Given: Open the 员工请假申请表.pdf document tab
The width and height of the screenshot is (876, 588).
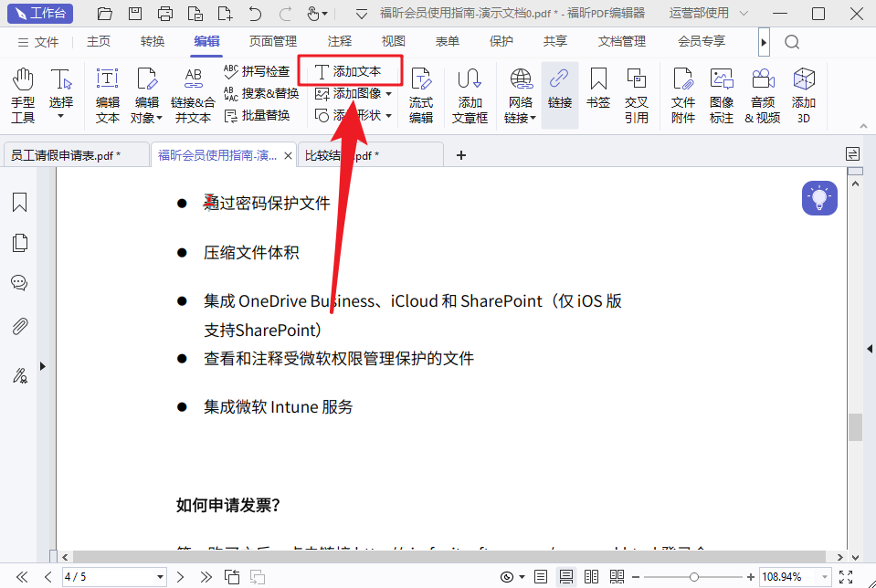Looking at the screenshot, I should (x=66, y=156).
